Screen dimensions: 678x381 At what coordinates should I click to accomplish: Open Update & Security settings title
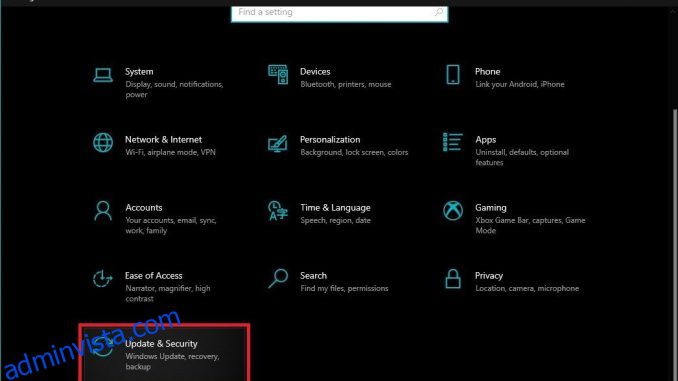coord(161,343)
